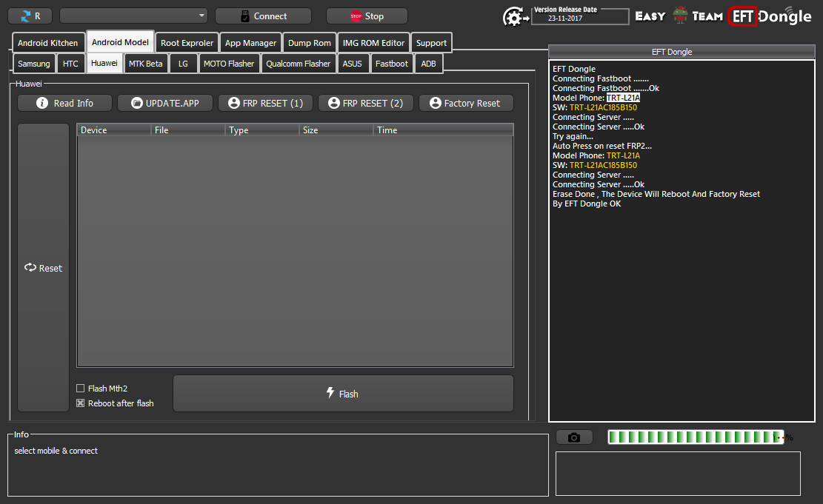The image size is (823, 504).
Task: Toggle the Reboot after flash checkbox
Action: tap(80, 403)
